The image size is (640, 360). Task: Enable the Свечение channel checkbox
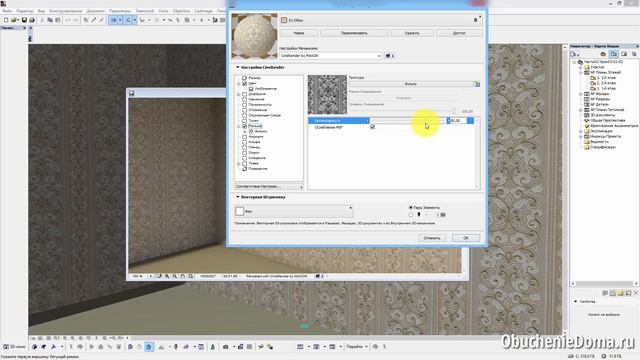[244, 99]
